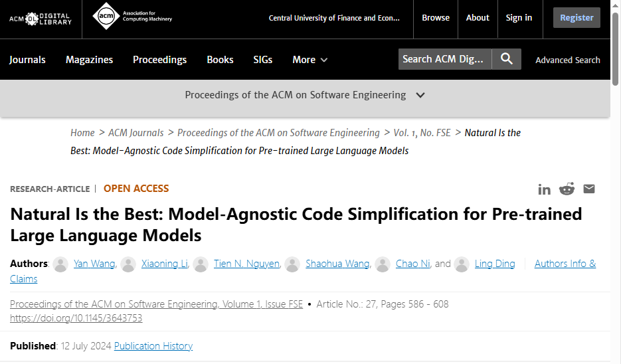Open the article DOI link
621x364 pixels.
76,318
